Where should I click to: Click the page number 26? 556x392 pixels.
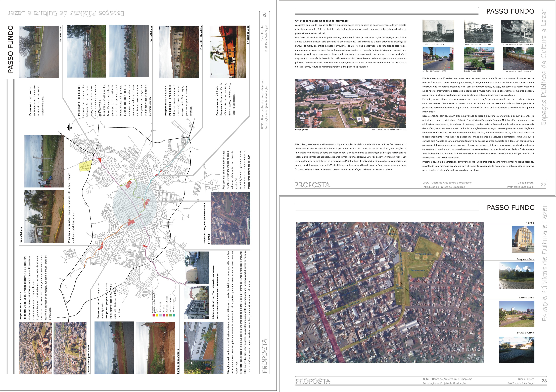click(x=264, y=15)
